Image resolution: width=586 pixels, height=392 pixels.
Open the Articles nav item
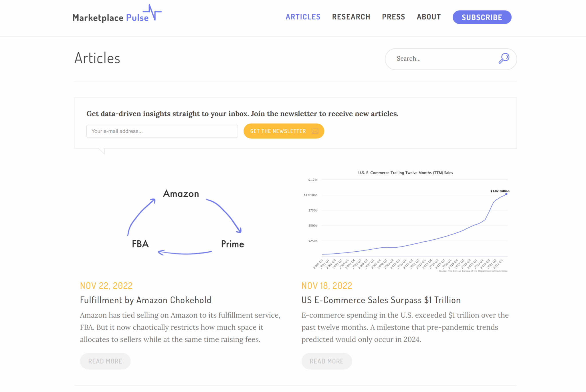coord(303,17)
